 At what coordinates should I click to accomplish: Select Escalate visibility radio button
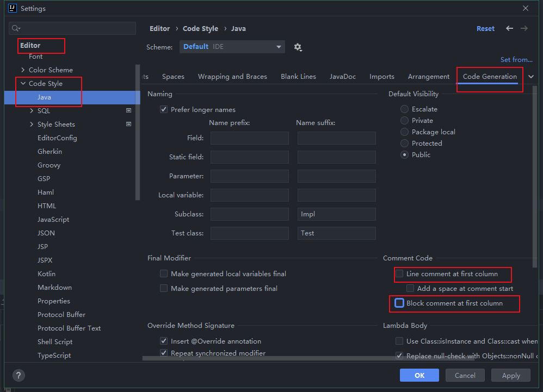tap(404, 109)
